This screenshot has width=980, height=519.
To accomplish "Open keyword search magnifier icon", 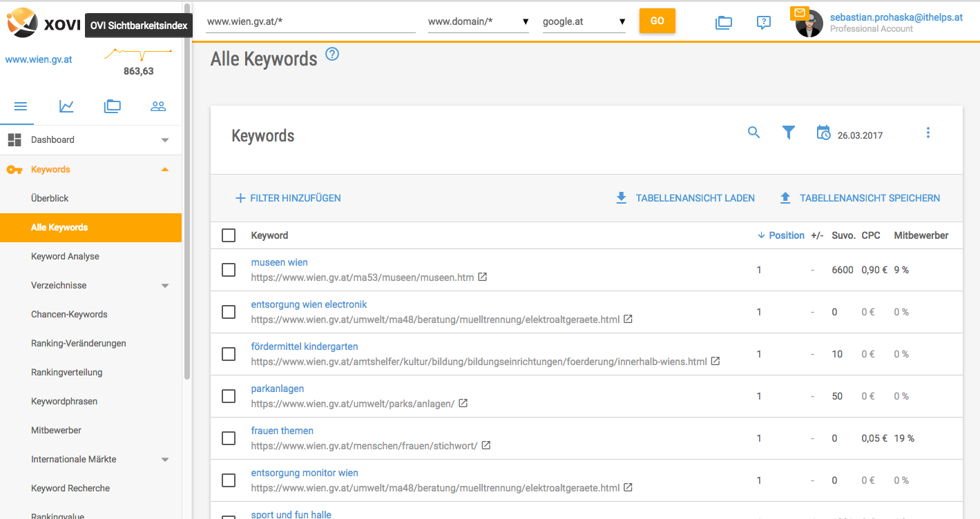I will (753, 133).
